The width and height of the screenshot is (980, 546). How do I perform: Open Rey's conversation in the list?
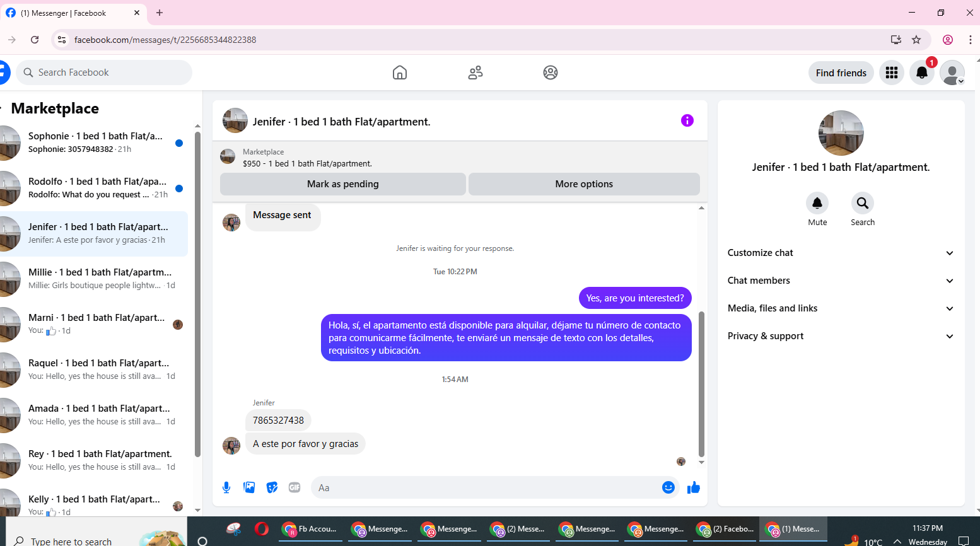tap(95, 460)
